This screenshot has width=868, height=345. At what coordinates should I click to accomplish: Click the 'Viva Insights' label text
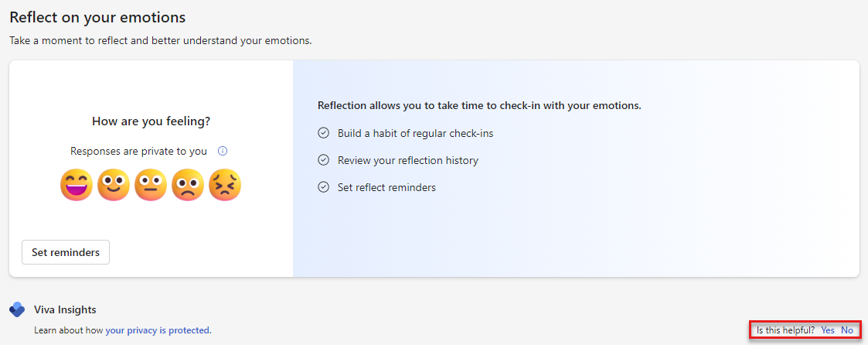(x=65, y=309)
